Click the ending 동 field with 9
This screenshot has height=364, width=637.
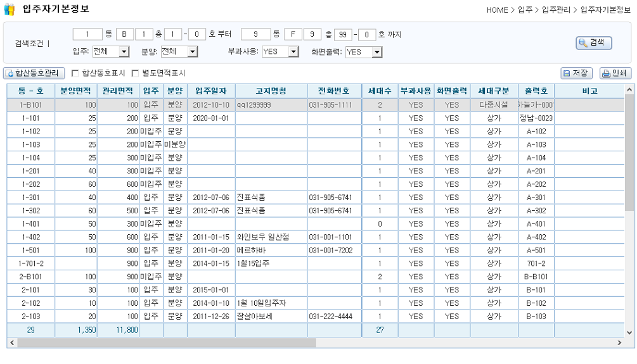coord(255,34)
